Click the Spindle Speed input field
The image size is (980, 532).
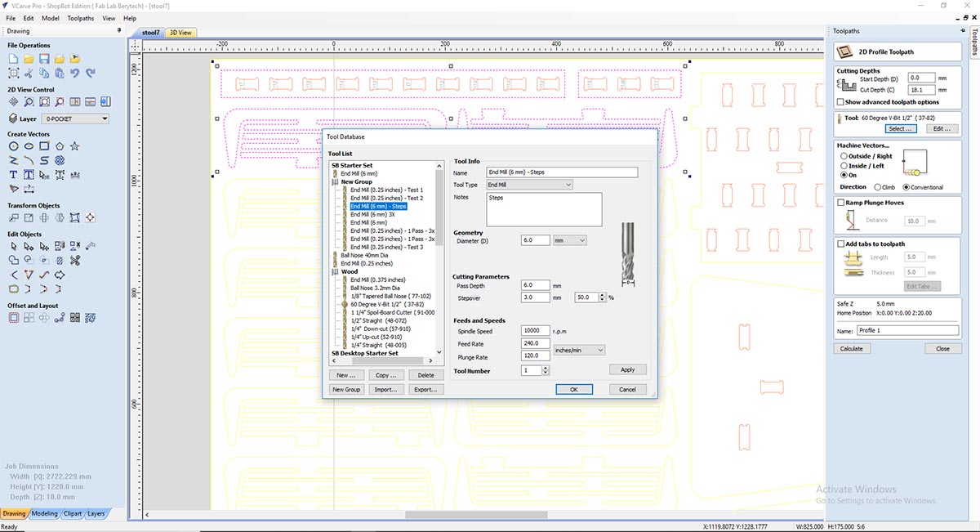535,331
